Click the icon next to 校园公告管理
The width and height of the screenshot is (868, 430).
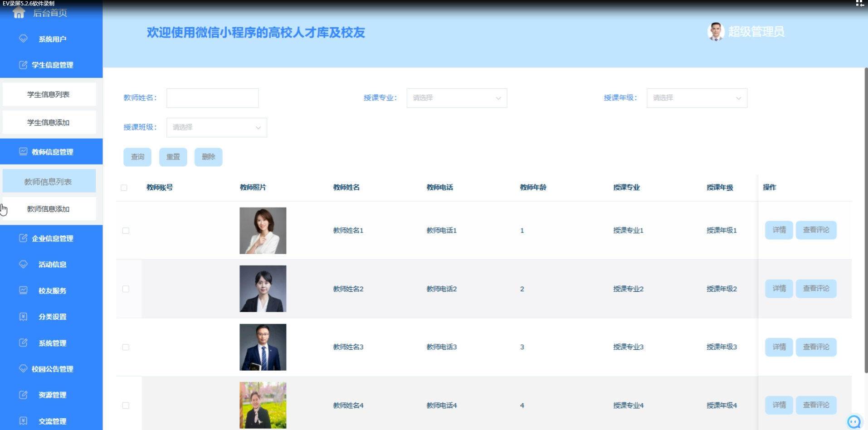point(23,368)
